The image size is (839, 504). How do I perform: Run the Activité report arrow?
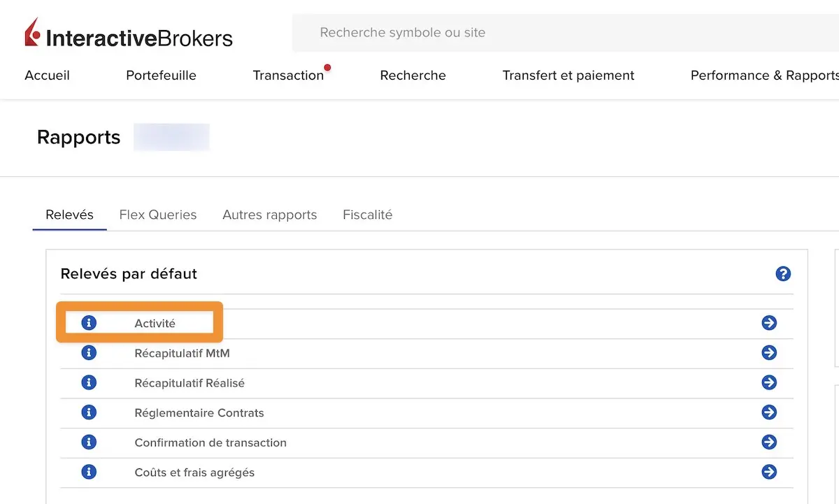click(x=769, y=323)
